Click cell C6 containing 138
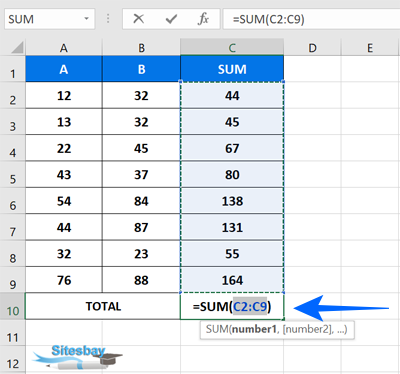Screen dimensions: 400x374 coord(232,201)
